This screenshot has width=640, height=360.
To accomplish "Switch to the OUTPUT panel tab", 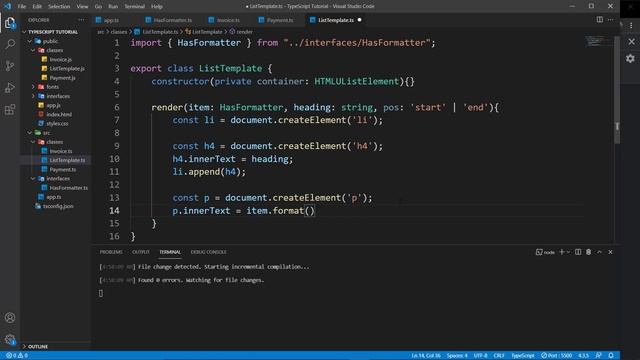I will [141, 252].
